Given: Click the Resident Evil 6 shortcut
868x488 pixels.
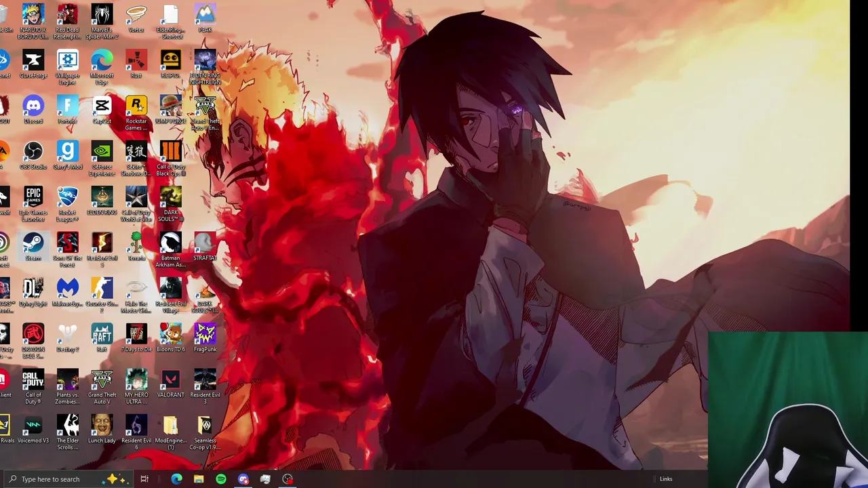Looking at the screenshot, I should (x=136, y=432).
